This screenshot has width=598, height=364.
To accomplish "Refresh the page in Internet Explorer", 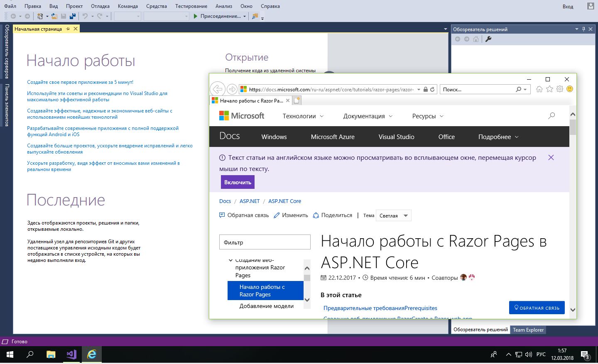I will (x=432, y=89).
